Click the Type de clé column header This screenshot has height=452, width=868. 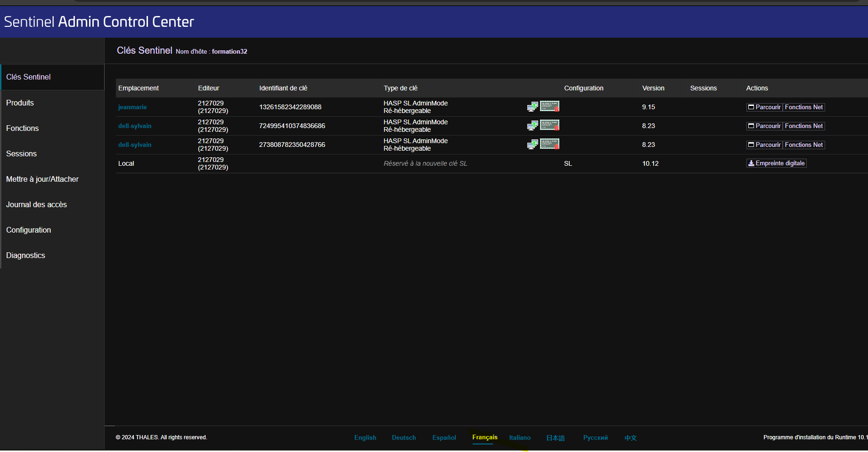(x=401, y=88)
